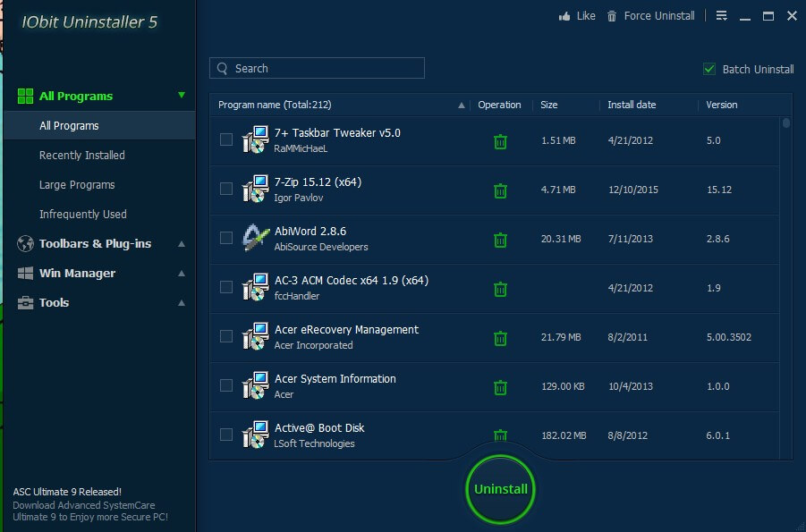Select the Acer eRecovery Management name text
The width and height of the screenshot is (806, 532).
coord(346,329)
